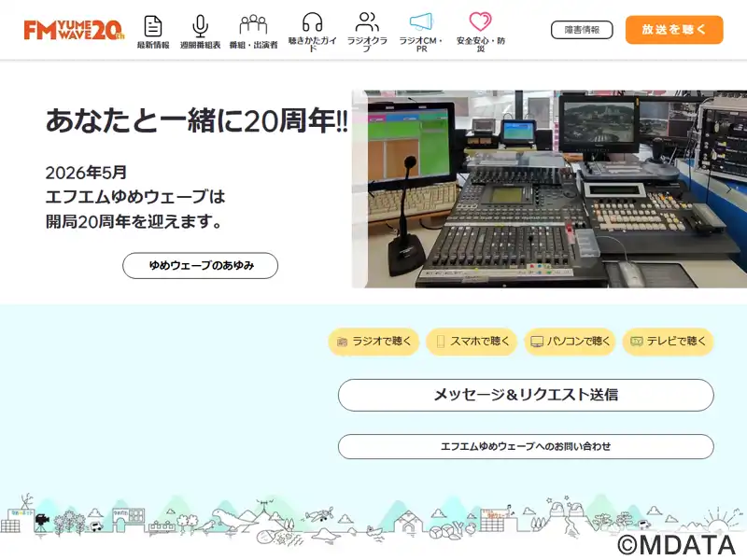Select スマホで聴く listening option

pos(472,342)
